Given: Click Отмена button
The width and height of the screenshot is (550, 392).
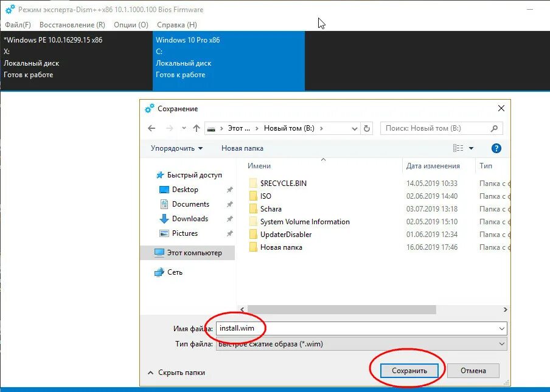Looking at the screenshot, I should point(473,371).
